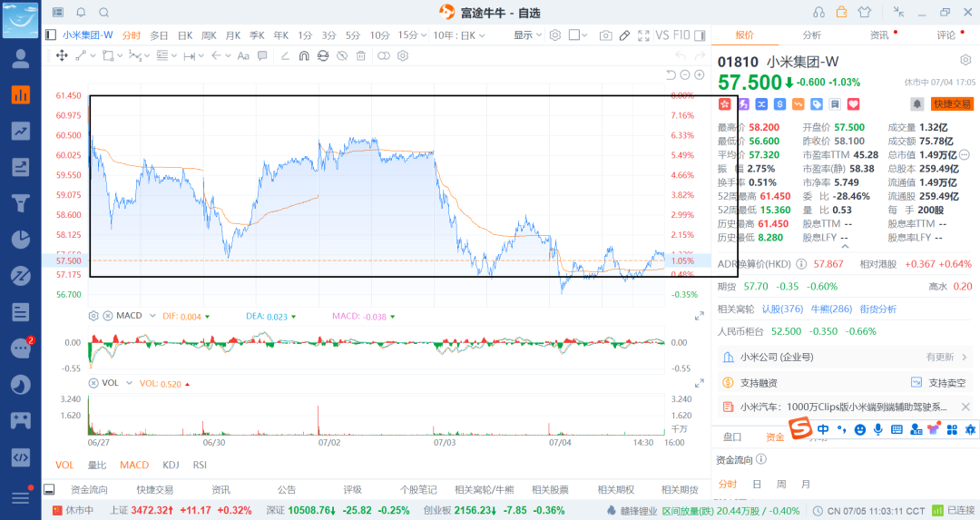
Task: Toggle bottom panel collapse icon
Action: (49, 489)
